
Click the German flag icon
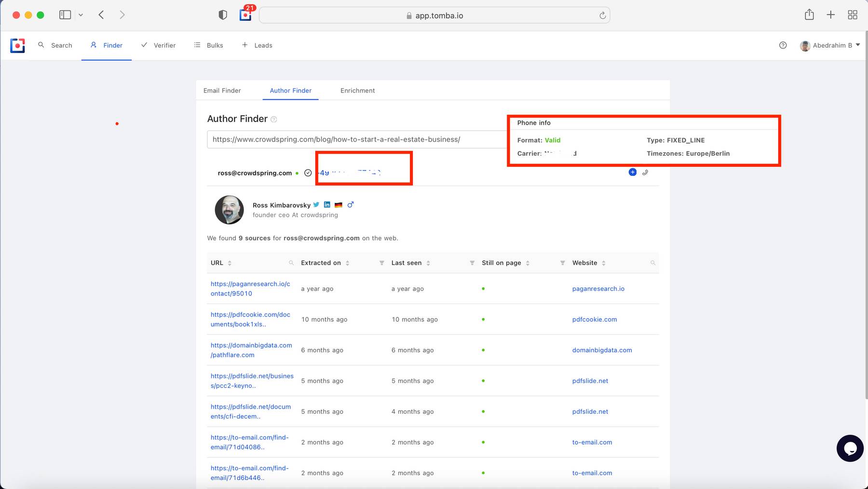339,205
